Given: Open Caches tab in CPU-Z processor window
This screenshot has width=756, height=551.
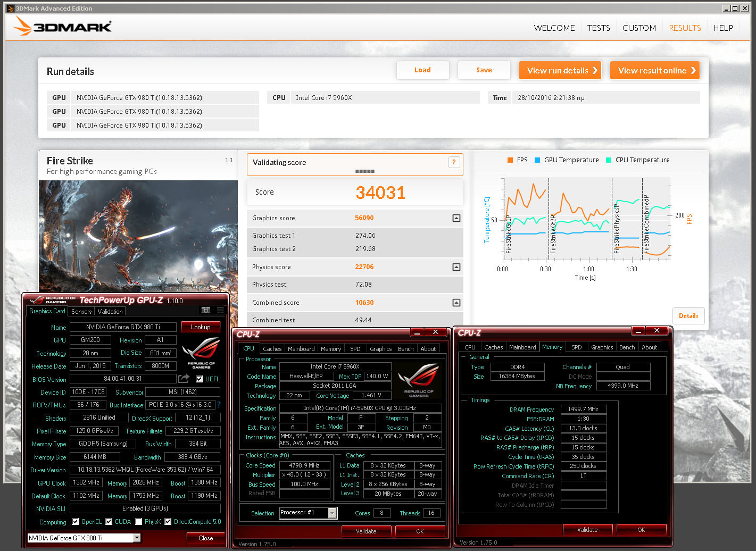Looking at the screenshot, I should coord(272,349).
